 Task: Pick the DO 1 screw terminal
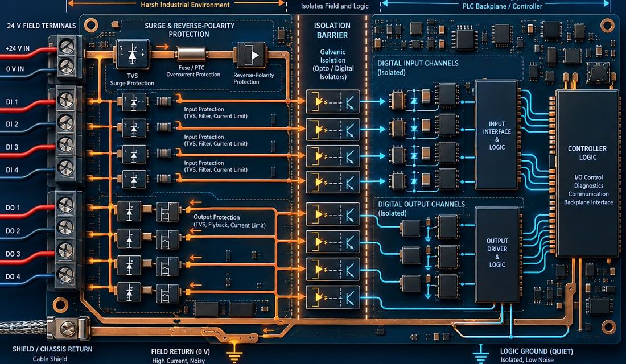pos(65,205)
